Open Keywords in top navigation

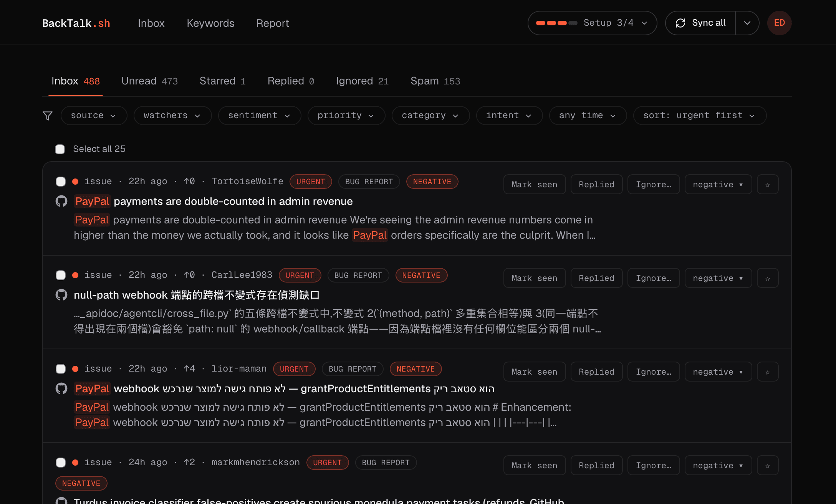pyautogui.click(x=210, y=23)
